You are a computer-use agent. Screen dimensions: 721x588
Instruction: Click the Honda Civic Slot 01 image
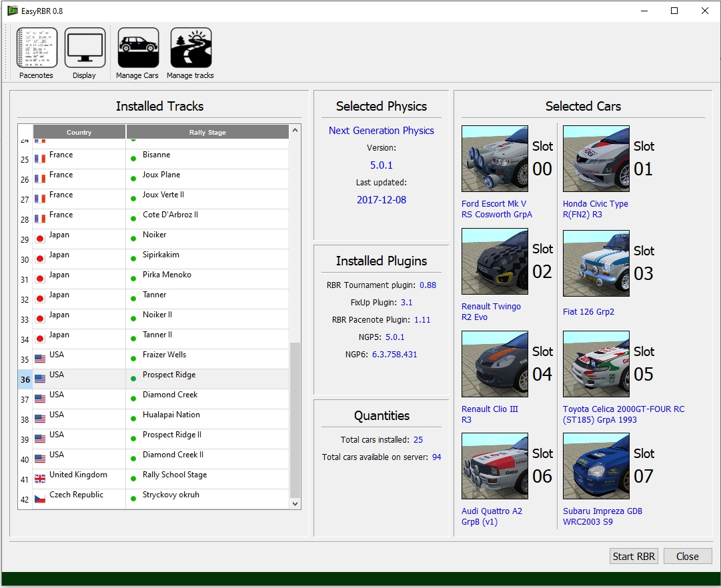coord(596,159)
